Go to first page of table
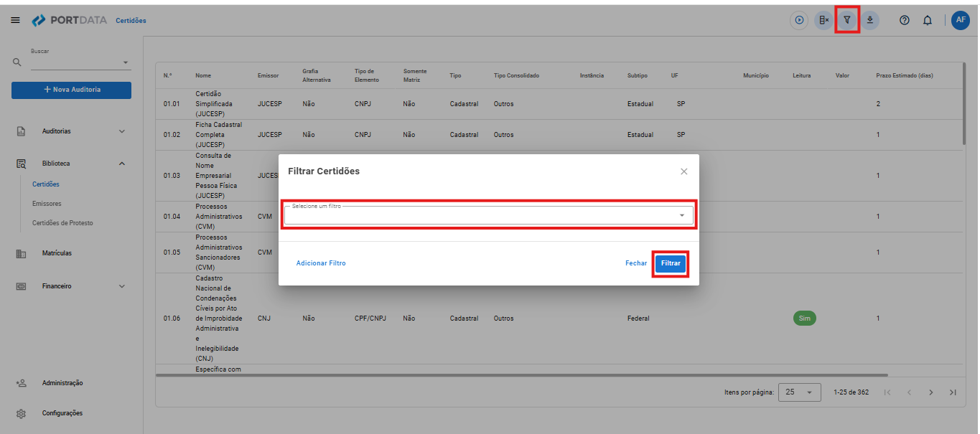The image size is (980, 434). point(887,392)
